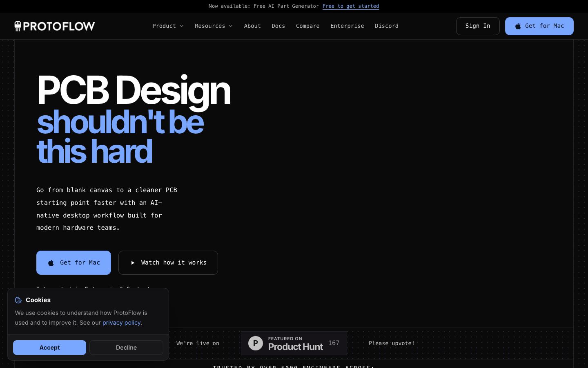588x368 pixels.
Task: Click the ProtoFlow logo in the header
Action: (x=55, y=26)
